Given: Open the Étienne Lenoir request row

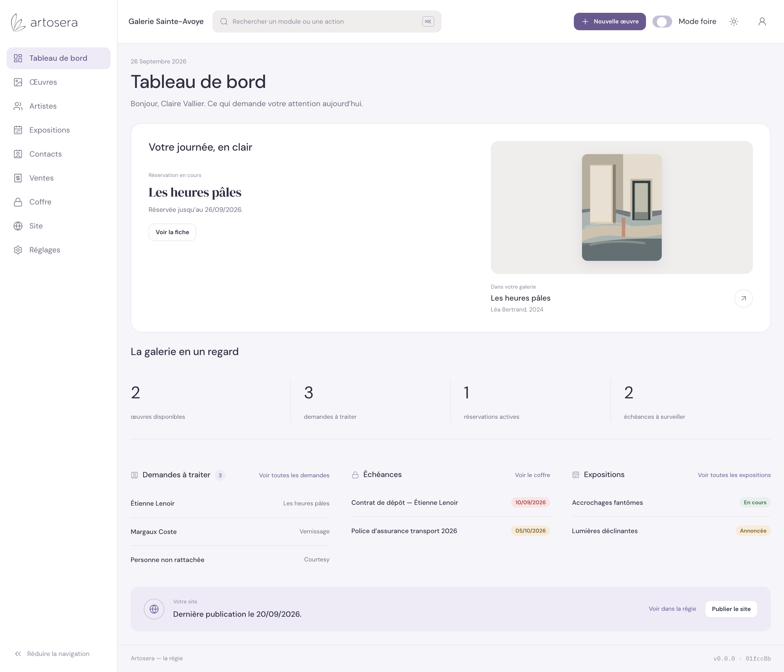Looking at the screenshot, I should (x=230, y=503).
